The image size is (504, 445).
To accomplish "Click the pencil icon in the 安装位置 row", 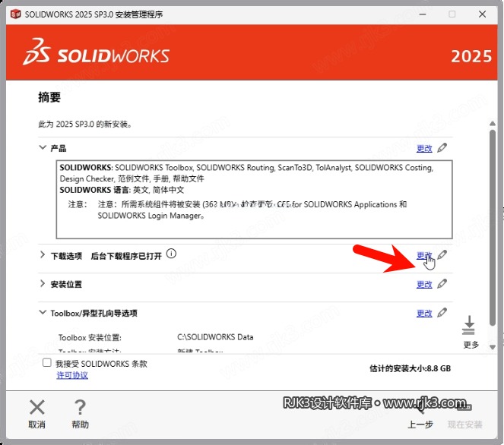I will tap(442, 283).
